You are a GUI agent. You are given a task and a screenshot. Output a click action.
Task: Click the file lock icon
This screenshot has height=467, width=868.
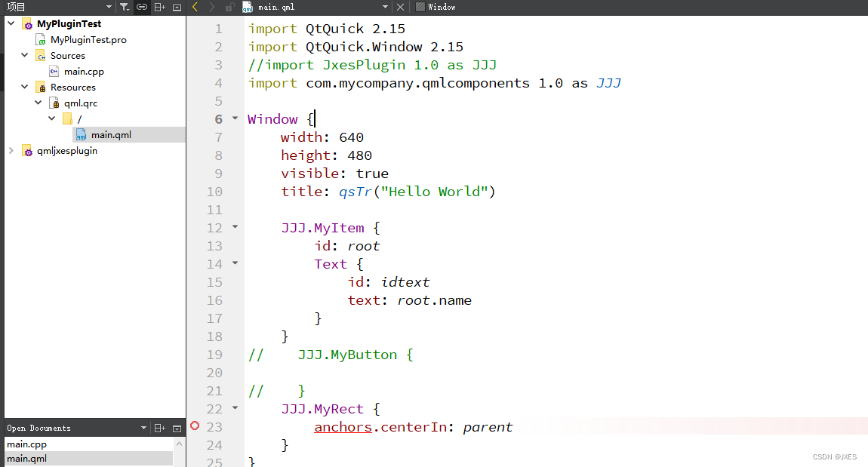[229, 8]
